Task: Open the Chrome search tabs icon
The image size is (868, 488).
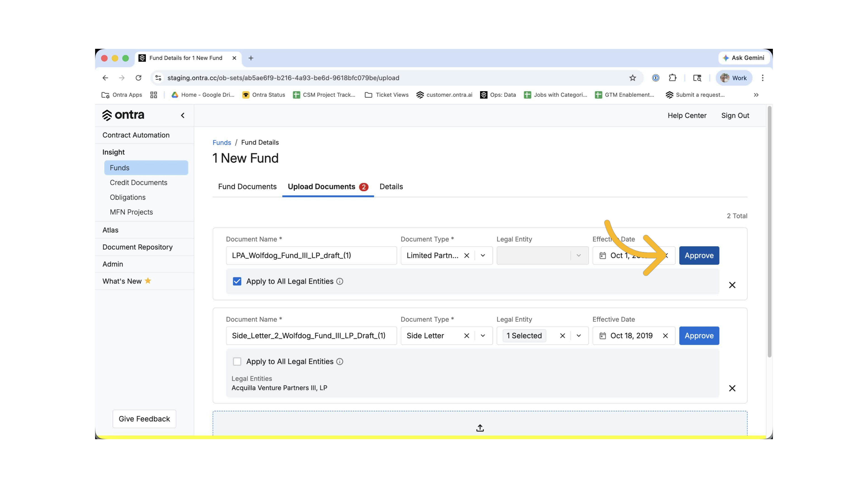Action: 697,78
